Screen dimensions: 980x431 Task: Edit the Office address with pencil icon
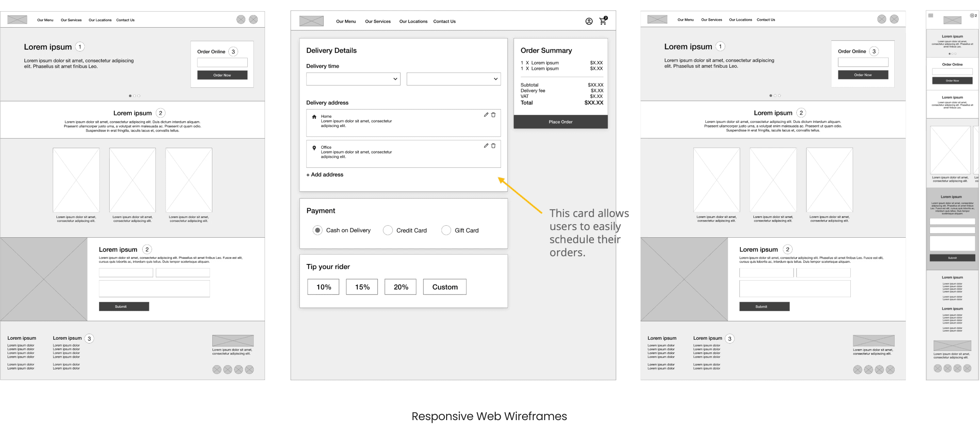pos(486,145)
